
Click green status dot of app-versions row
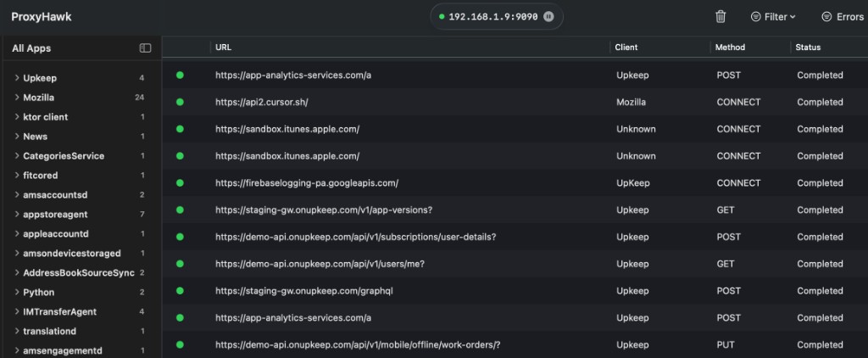180,210
